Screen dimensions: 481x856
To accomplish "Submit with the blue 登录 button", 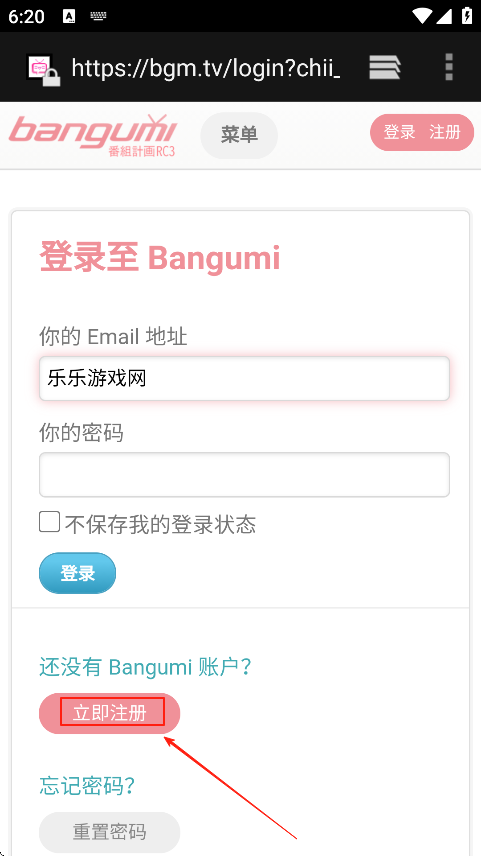I will (x=78, y=573).
